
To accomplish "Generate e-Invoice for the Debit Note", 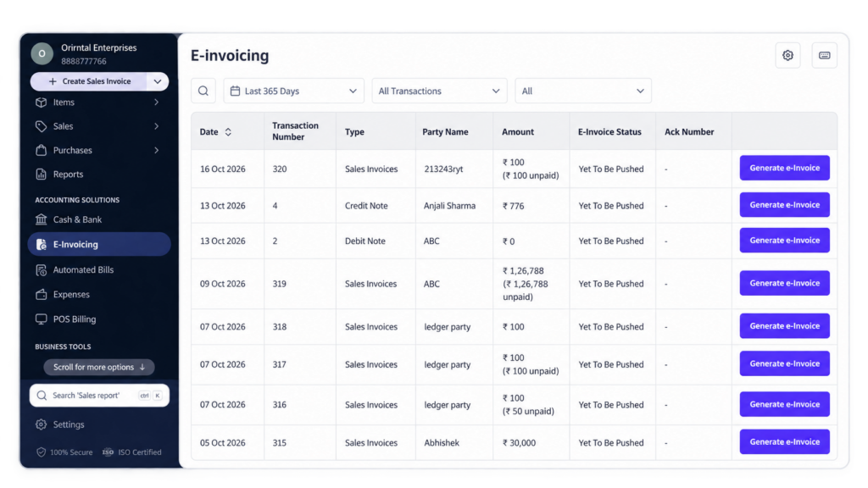I will [x=784, y=240].
